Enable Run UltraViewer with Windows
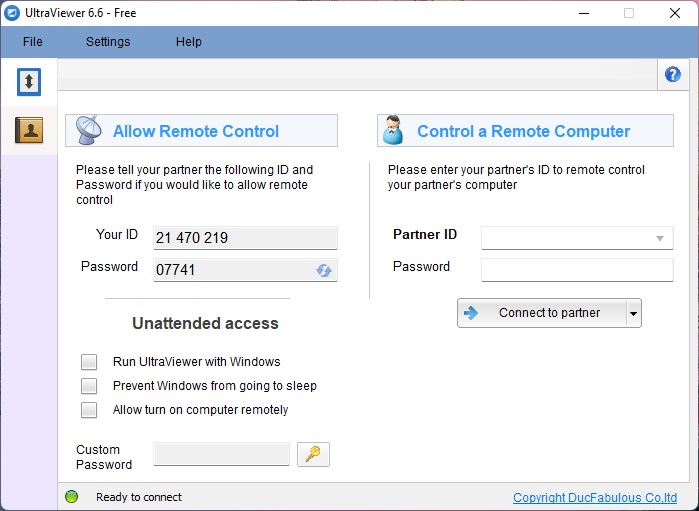This screenshot has height=511, width=699. click(89, 362)
